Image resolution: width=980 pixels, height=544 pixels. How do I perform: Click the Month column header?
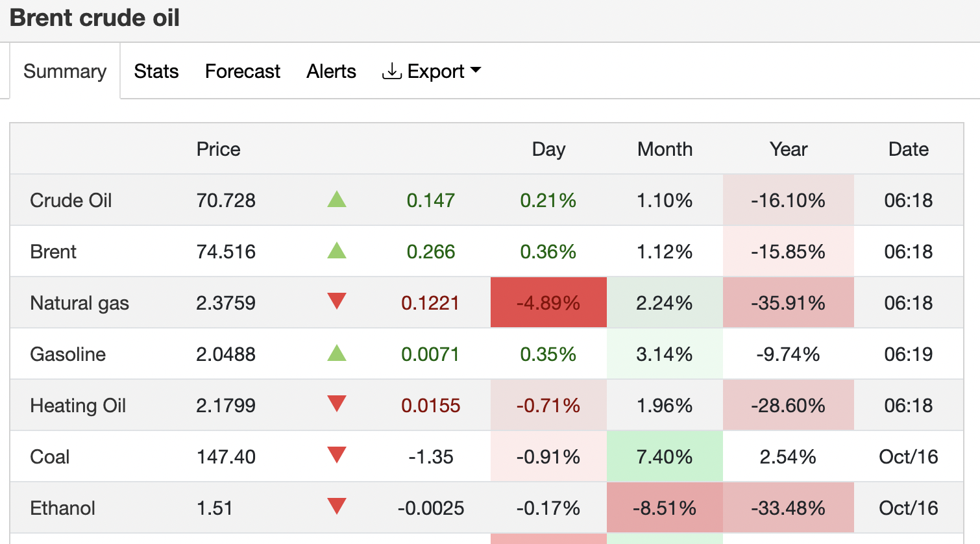[x=665, y=149]
